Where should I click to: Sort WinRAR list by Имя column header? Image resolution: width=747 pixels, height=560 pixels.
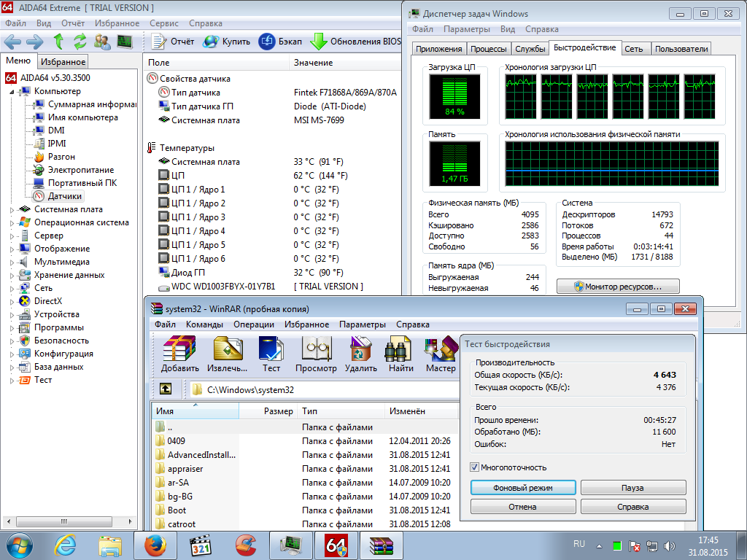pyautogui.click(x=196, y=411)
